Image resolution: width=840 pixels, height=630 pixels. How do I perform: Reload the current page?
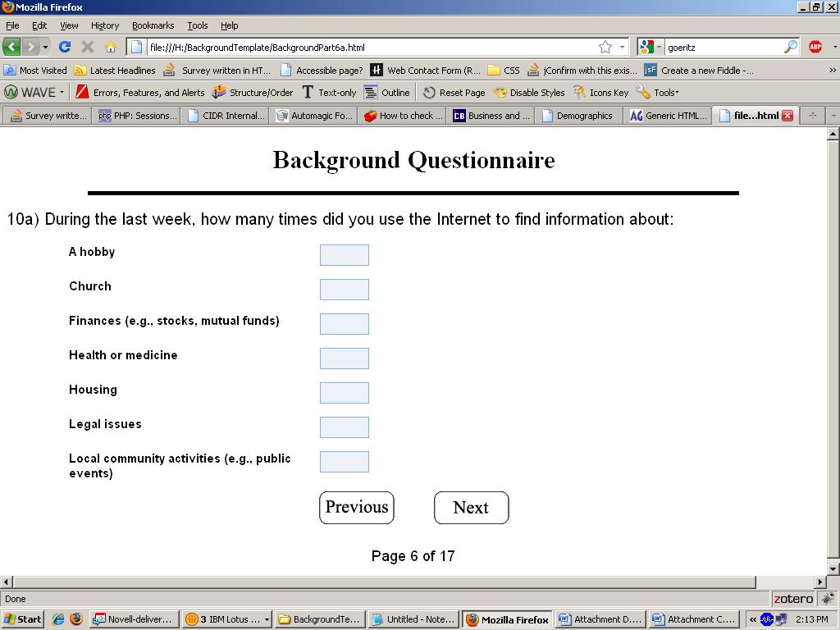pos(65,47)
